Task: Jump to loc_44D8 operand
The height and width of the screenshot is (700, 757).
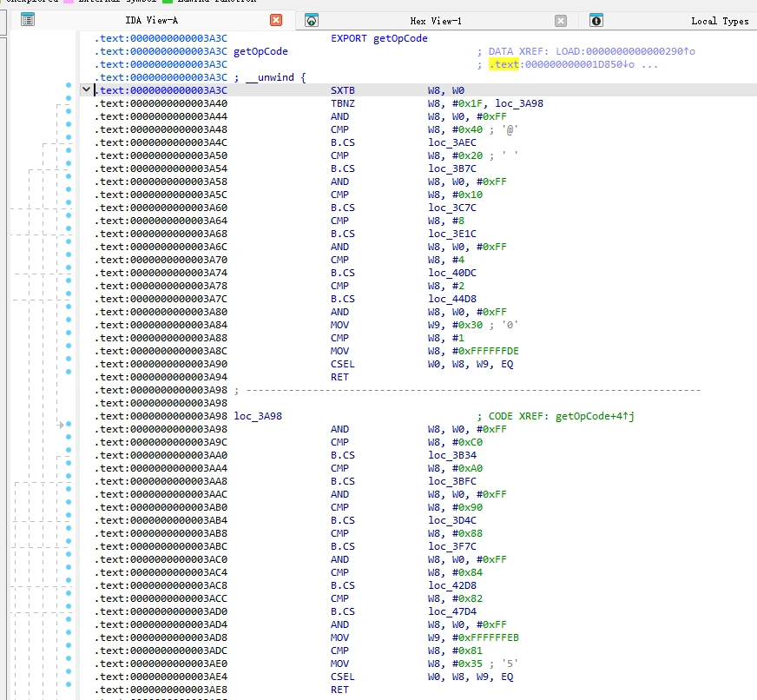Action: 452,299
